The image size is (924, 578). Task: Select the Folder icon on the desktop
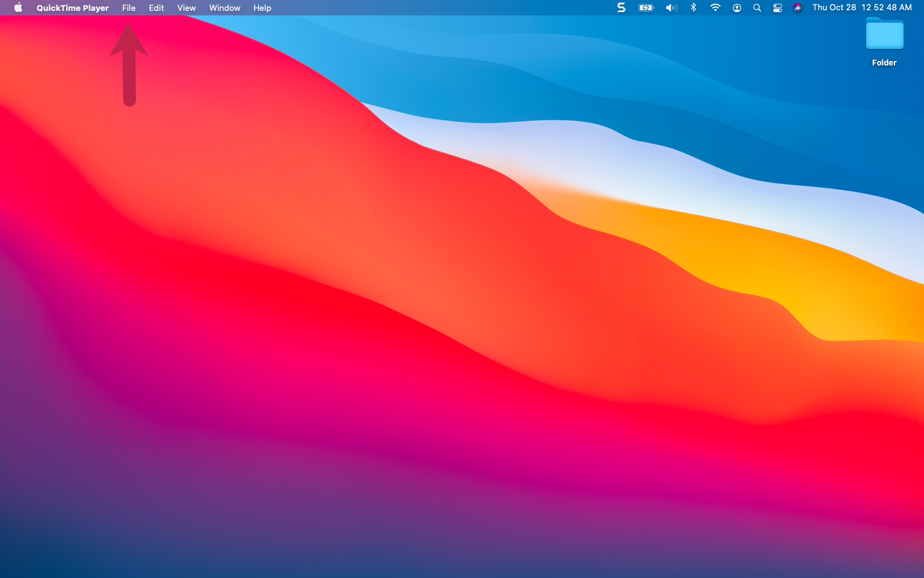[x=884, y=34]
